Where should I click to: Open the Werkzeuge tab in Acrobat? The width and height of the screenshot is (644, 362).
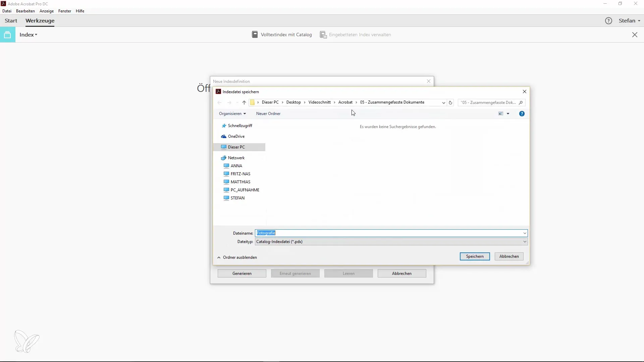tap(40, 20)
